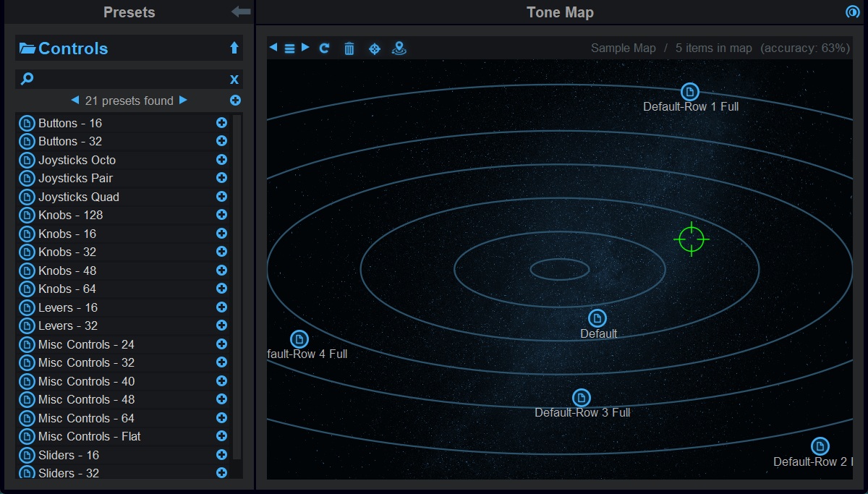Open the map list menu icon
This screenshot has height=494, width=868.
point(289,48)
